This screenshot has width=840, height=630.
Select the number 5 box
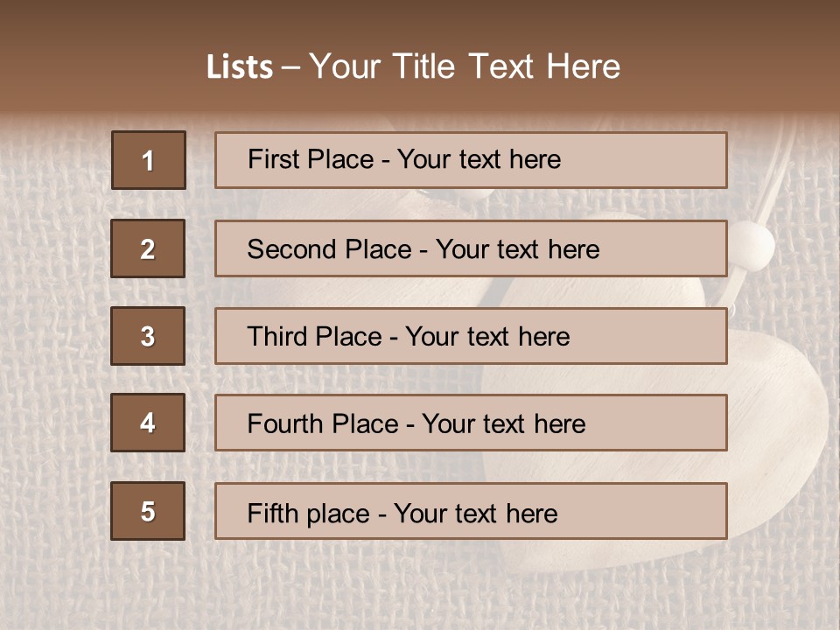point(148,511)
